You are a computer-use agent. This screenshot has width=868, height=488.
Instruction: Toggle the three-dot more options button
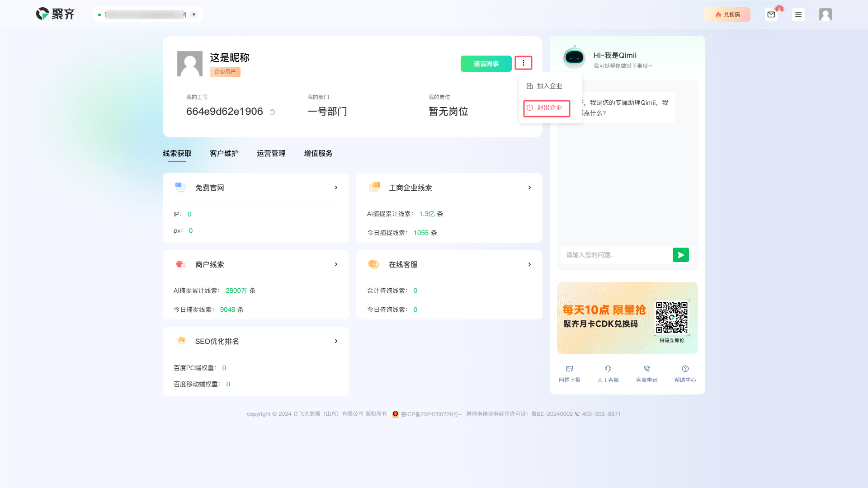point(524,63)
